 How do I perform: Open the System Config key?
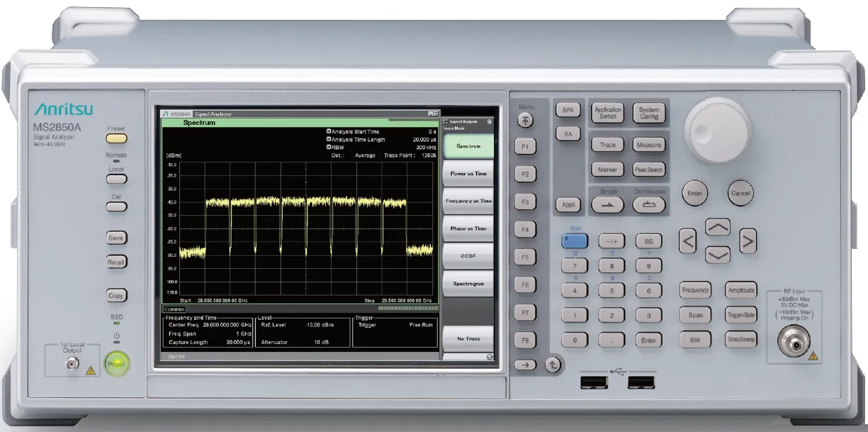(649, 112)
